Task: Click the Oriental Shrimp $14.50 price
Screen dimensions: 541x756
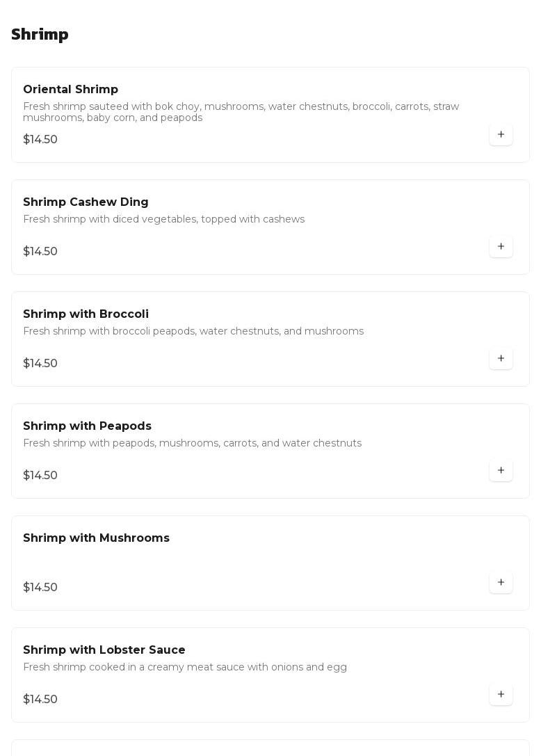Action: 40,140
